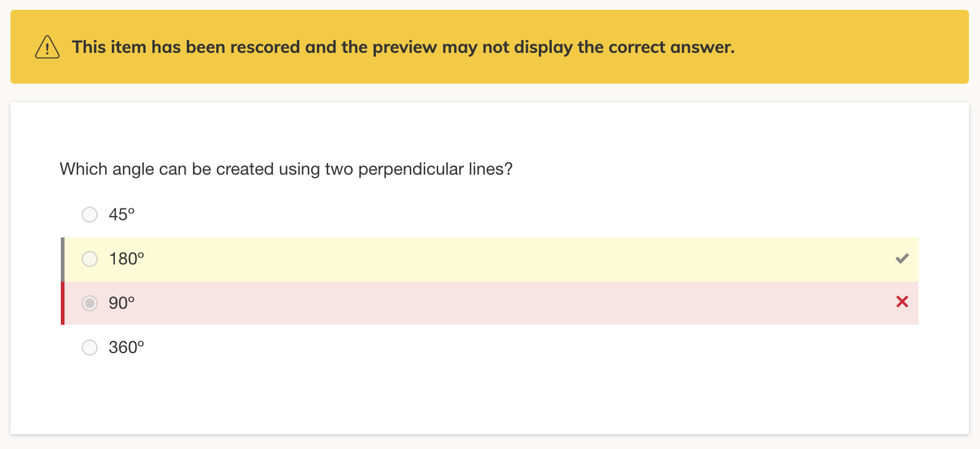Click the yellow highlighted 180° answer row
Image resolution: width=980 pixels, height=449 pixels.
492,259
